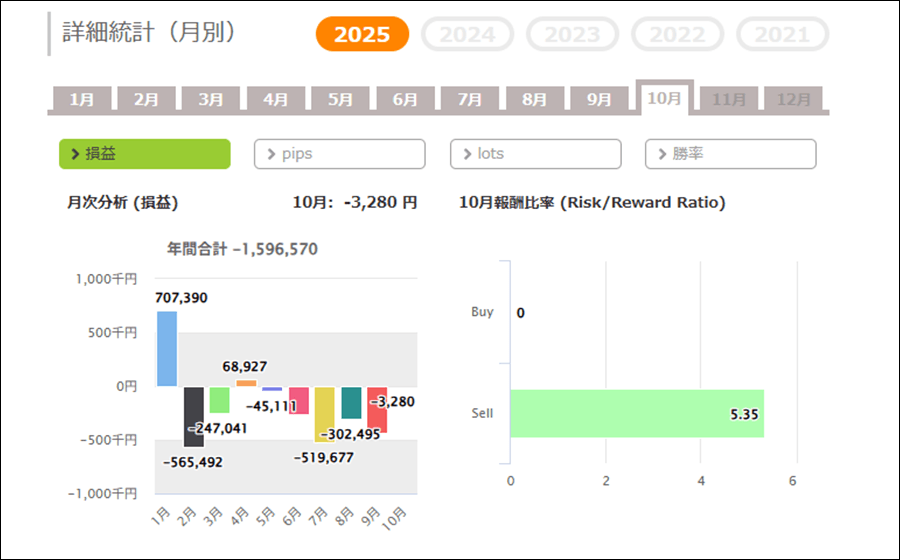Image resolution: width=900 pixels, height=560 pixels.
Task: Select the 10月 month tab
Action: [x=664, y=99]
